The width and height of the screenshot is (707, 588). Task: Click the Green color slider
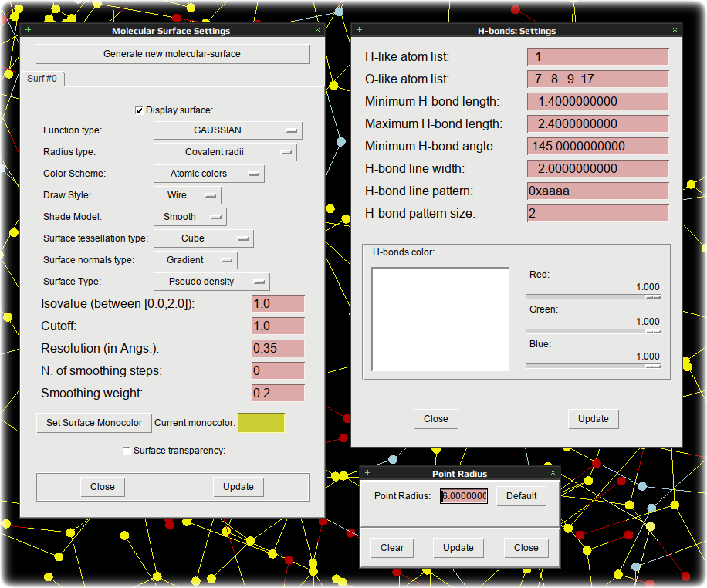tap(593, 332)
